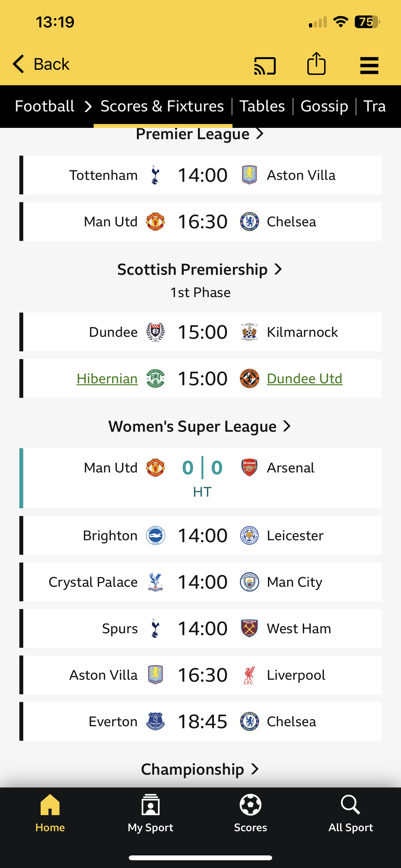Viewport: 401px width, 868px height.
Task: Expand the Women's Super League chevron
Action: tap(287, 426)
